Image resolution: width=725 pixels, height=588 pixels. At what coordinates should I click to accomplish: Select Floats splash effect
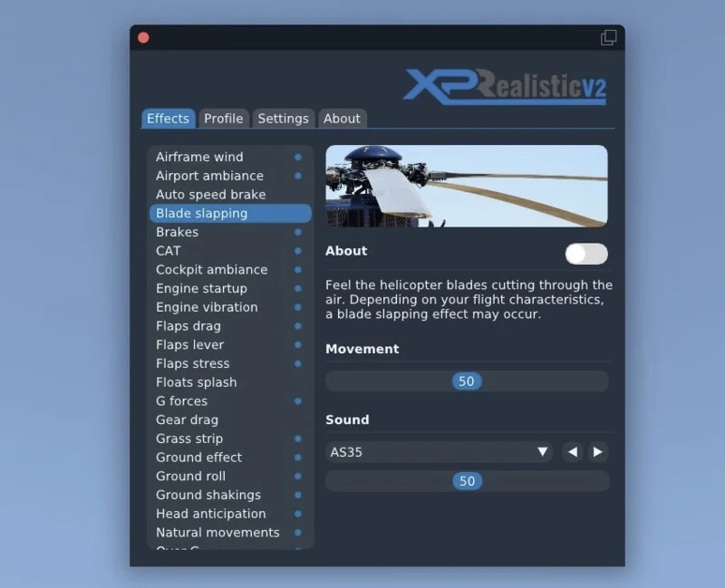point(230,382)
